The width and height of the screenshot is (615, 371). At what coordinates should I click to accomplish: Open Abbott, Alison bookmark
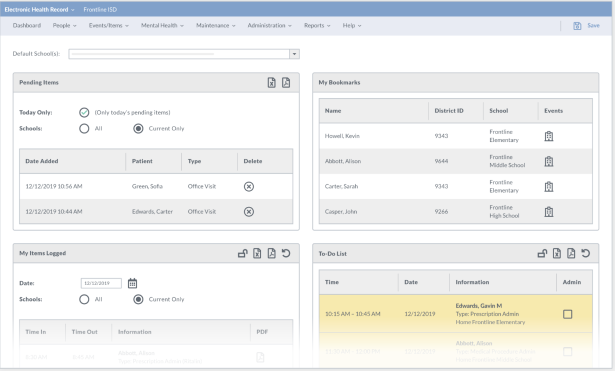tap(343, 161)
